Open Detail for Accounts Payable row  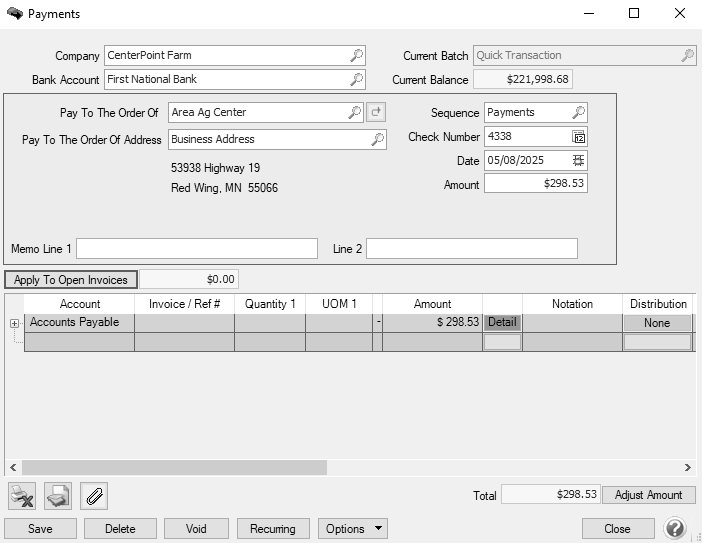502,322
